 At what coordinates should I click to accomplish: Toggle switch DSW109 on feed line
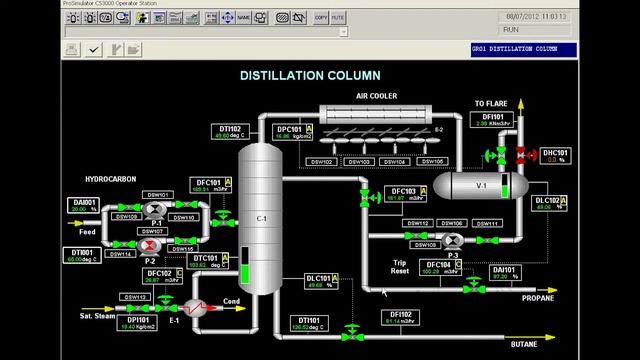point(126,216)
